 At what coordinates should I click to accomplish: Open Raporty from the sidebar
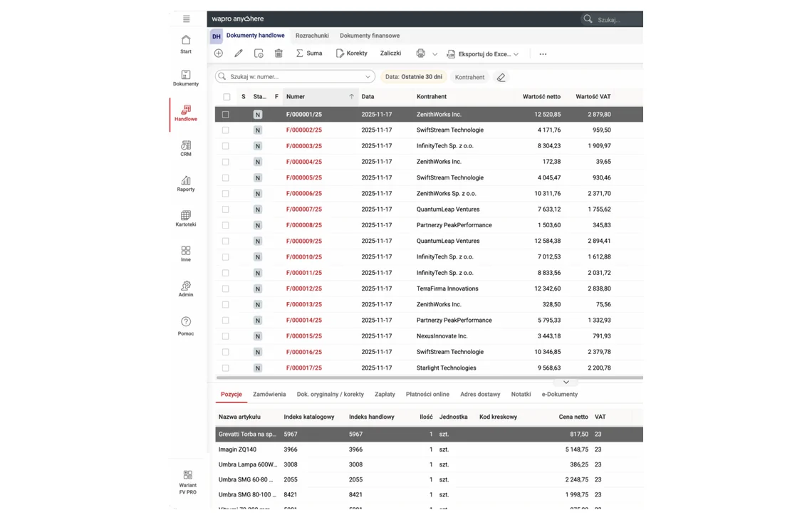(186, 183)
